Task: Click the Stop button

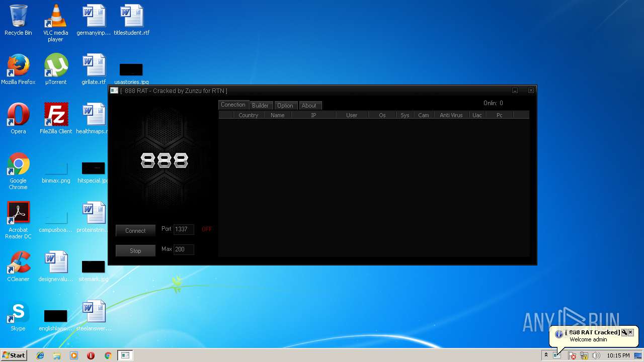Action: coord(135,250)
